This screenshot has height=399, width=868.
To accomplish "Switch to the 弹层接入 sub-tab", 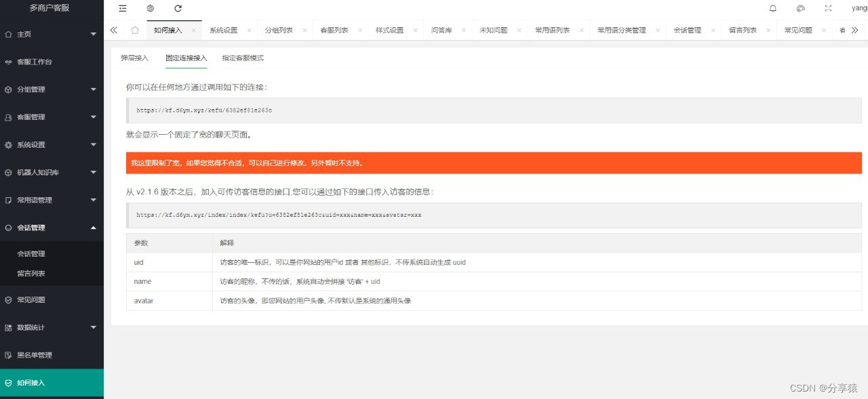I will [x=134, y=58].
